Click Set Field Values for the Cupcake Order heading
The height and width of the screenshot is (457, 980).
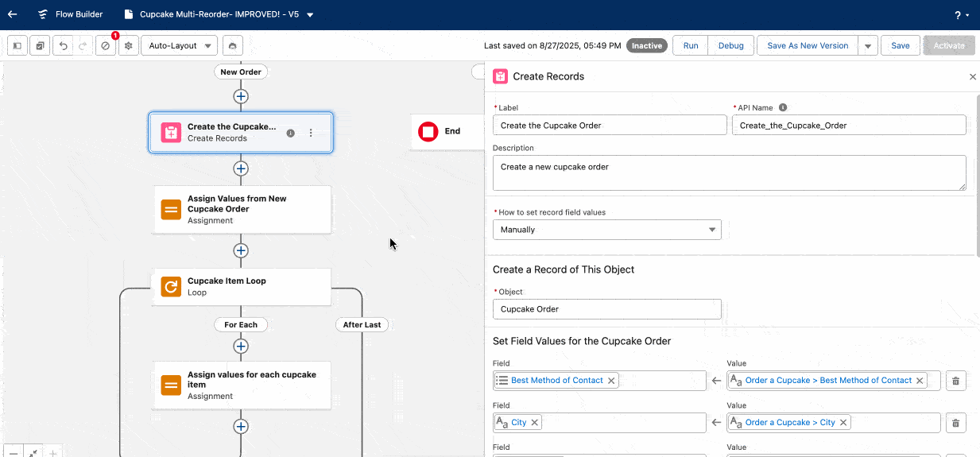tap(582, 341)
